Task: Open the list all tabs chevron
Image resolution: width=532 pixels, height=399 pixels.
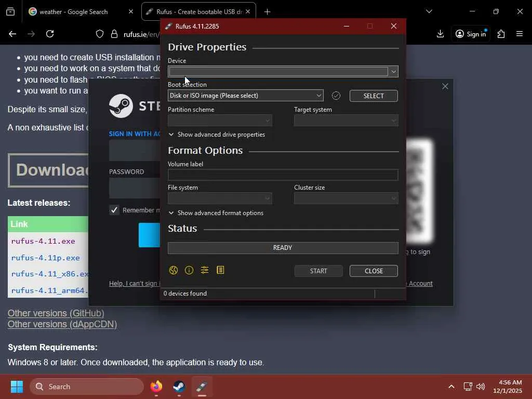Action: pyautogui.click(x=429, y=12)
